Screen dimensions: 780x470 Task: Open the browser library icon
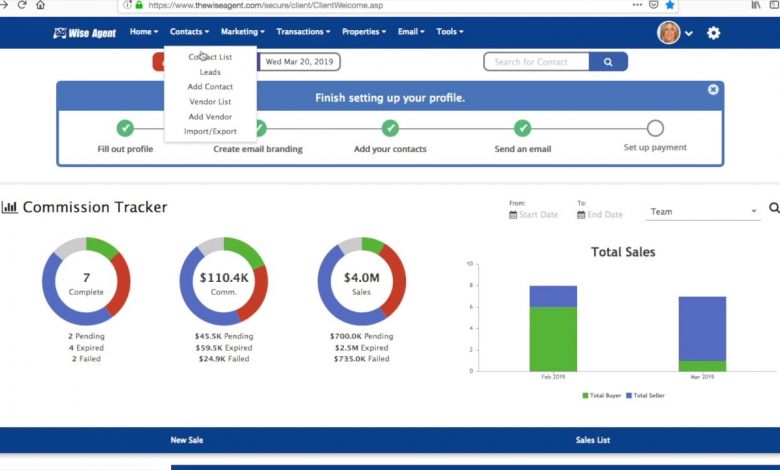point(756,5)
